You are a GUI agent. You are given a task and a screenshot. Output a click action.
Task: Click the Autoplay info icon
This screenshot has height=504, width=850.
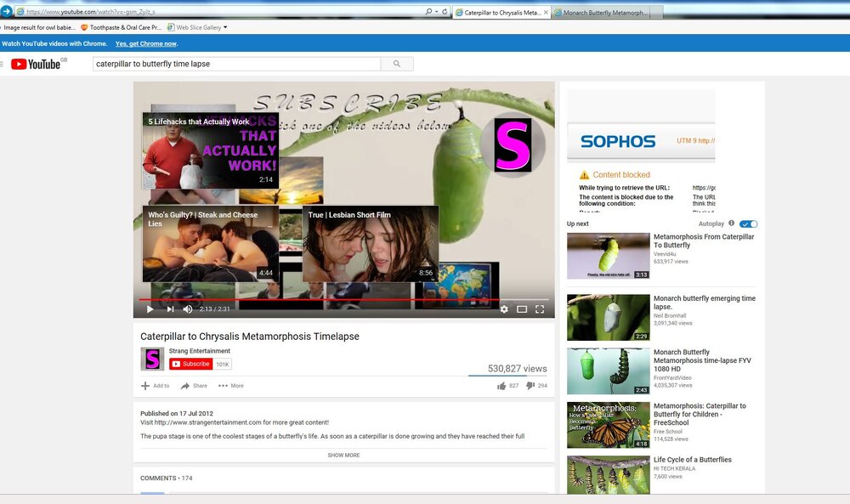coord(731,224)
